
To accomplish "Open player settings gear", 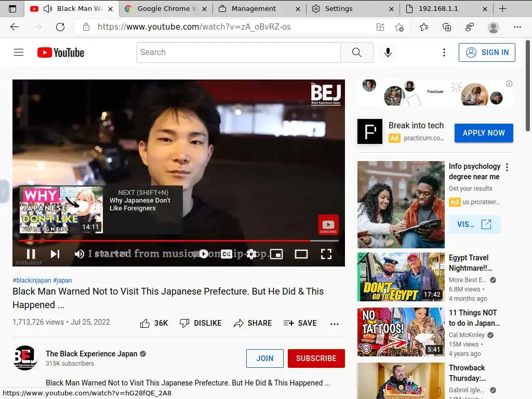I will click(x=251, y=254).
